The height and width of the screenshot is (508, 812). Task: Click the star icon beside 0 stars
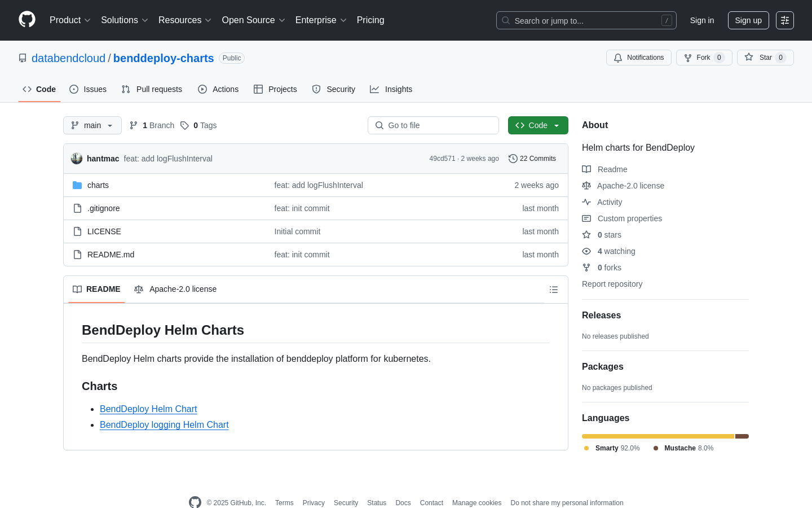[x=586, y=235]
